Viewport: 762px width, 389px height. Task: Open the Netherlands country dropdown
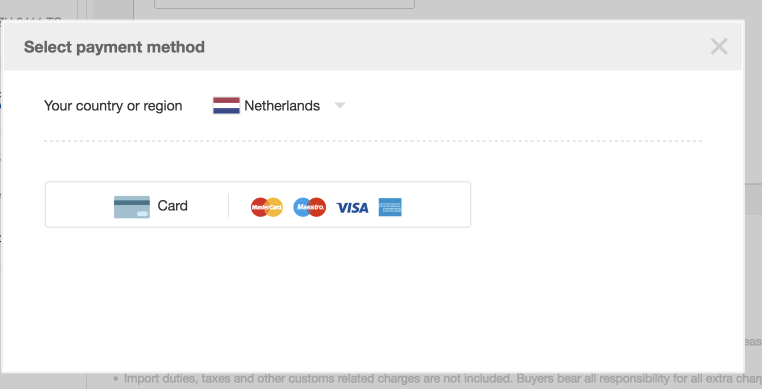coord(279,106)
